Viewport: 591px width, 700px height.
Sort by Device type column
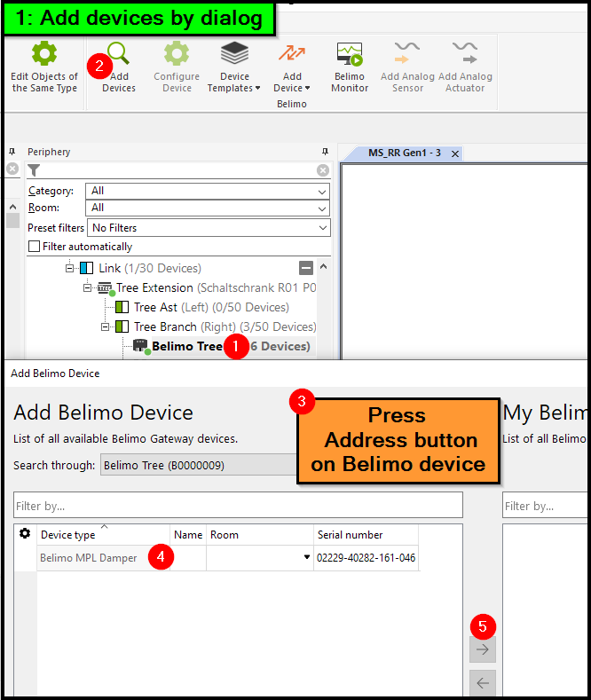click(103, 535)
